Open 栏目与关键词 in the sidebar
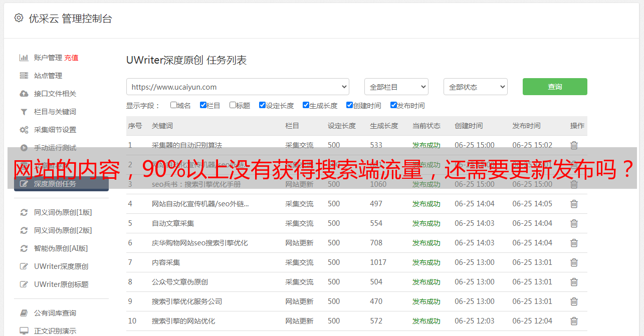The height and width of the screenshot is (336, 644). [x=55, y=112]
